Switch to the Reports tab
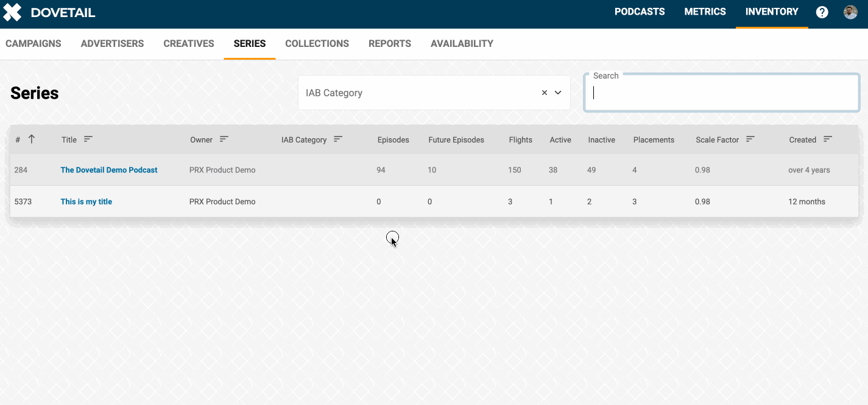The height and width of the screenshot is (405, 868). (390, 44)
